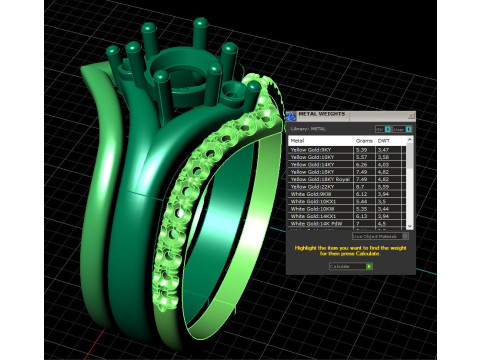Toggle the User library button

click(402, 129)
